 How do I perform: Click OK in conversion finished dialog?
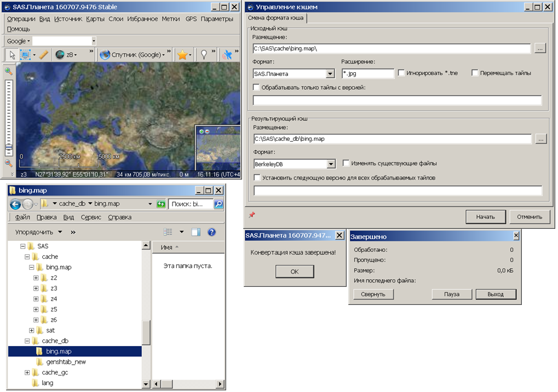coord(295,272)
